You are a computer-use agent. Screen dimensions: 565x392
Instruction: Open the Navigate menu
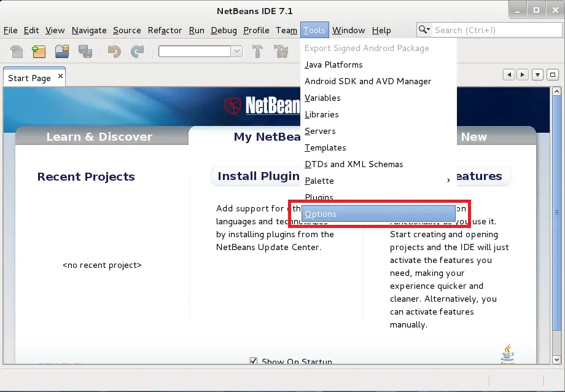point(89,30)
